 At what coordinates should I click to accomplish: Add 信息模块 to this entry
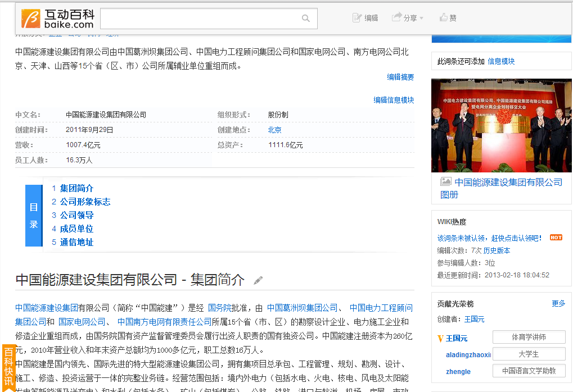[501, 61]
